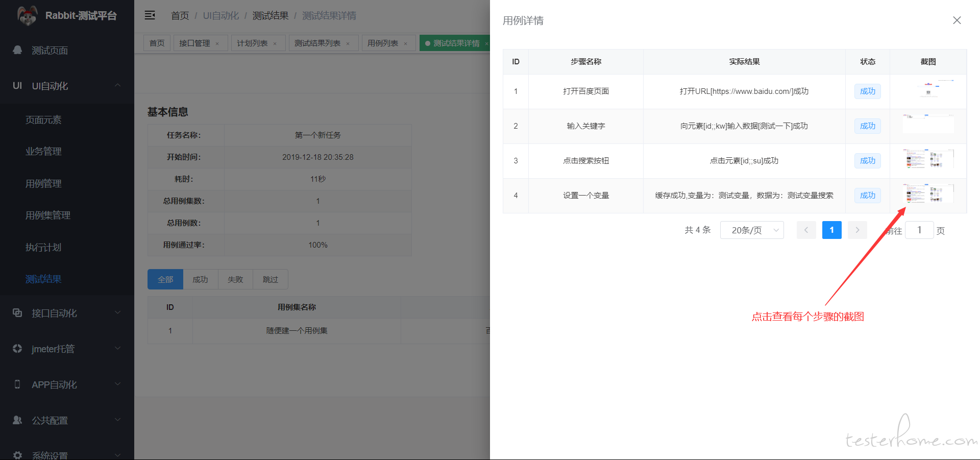Close the 接口管理 tab with its x
980x460 pixels.
click(x=217, y=43)
